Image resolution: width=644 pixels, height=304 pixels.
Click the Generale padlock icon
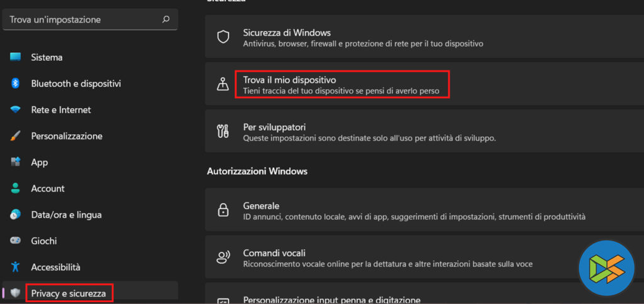[x=223, y=210]
